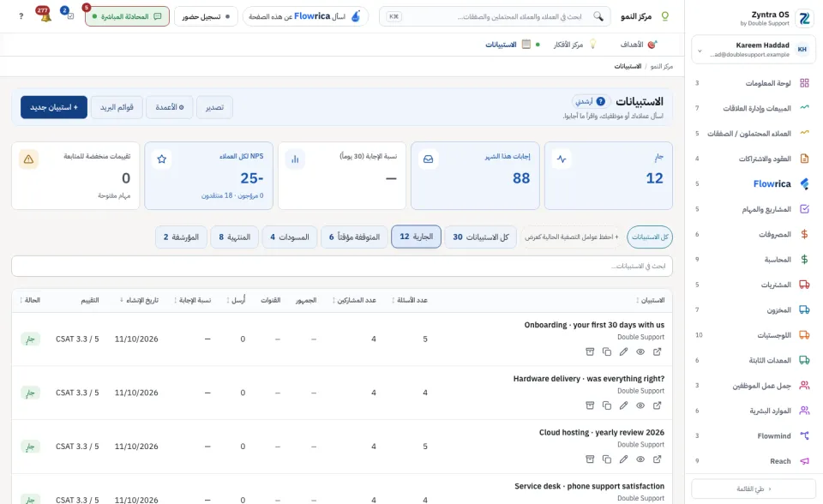The image size is (823, 504).
Task: Click the lightbulb icon beside مركز النمو
Action: [x=664, y=16]
